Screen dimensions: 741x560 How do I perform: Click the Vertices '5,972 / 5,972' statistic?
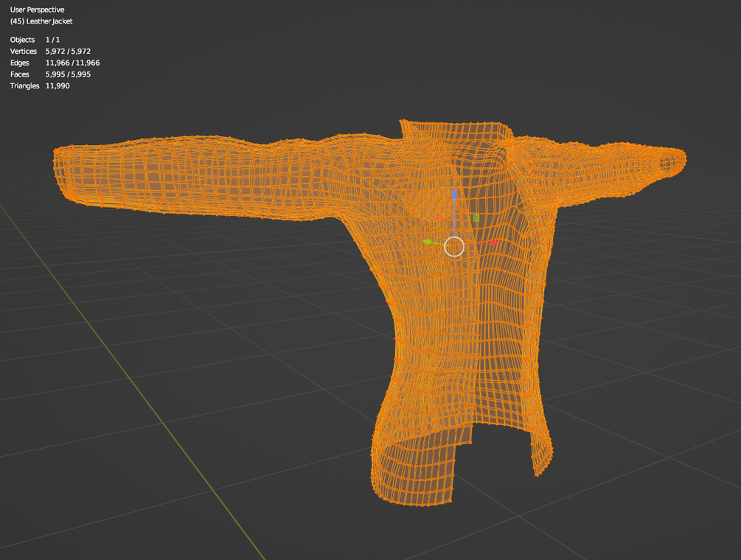[68, 51]
